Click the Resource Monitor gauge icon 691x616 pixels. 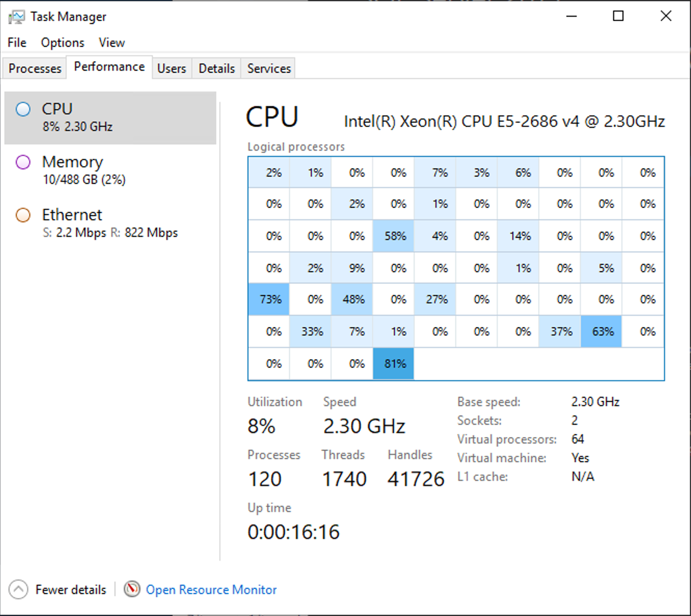coord(132,589)
